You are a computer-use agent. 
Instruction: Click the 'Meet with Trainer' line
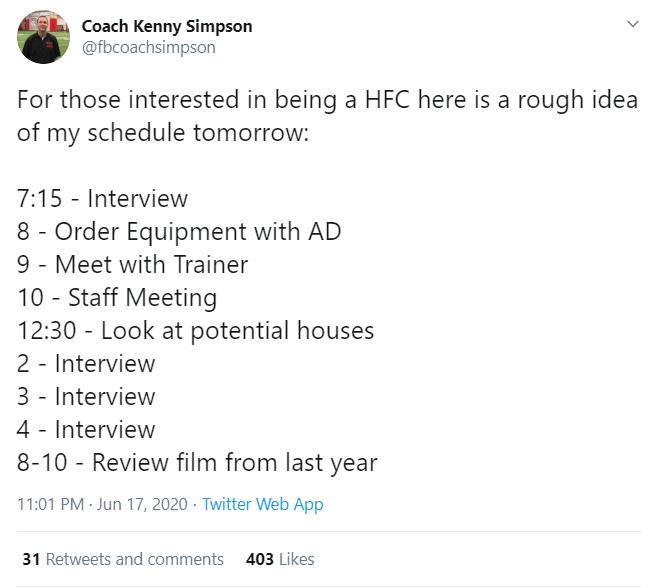click(x=132, y=265)
